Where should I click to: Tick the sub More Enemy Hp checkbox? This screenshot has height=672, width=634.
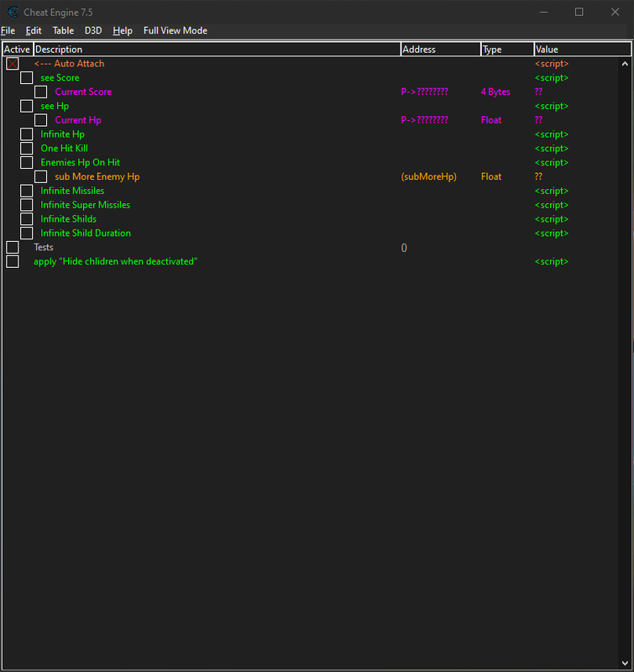pyautogui.click(x=40, y=176)
